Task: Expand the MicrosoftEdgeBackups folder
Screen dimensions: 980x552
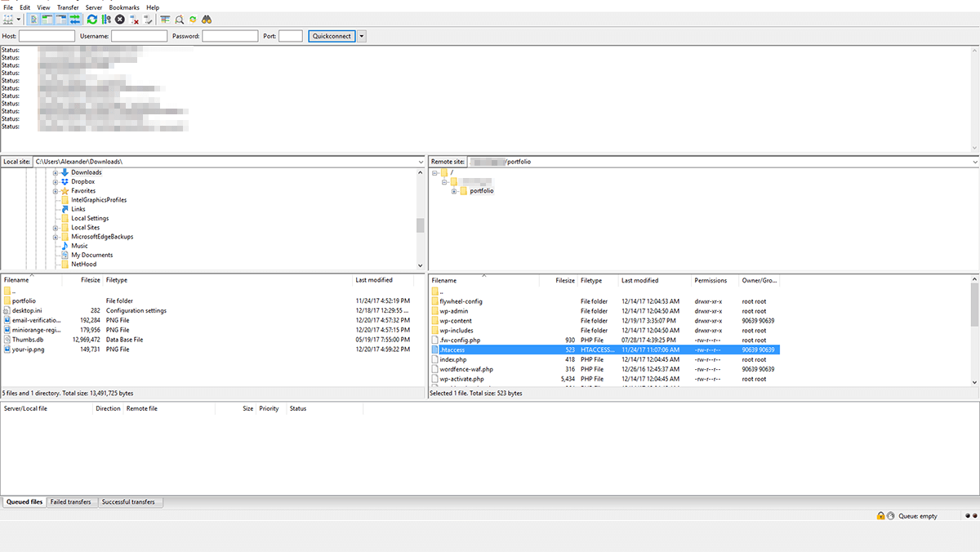Action: (x=56, y=237)
